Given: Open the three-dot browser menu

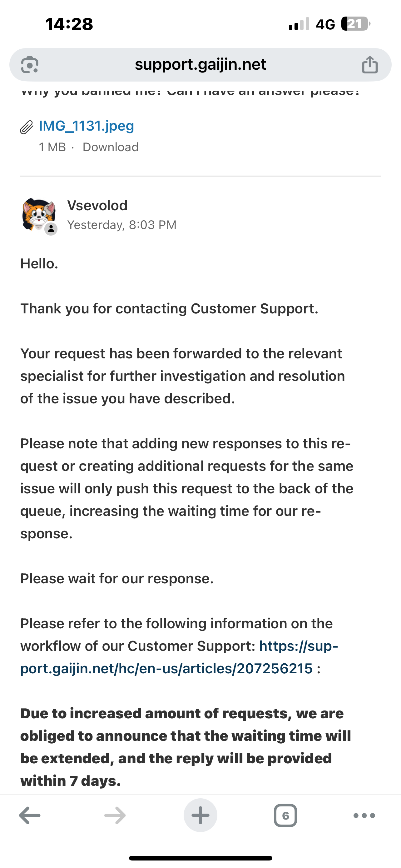Looking at the screenshot, I should pyautogui.click(x=364, y=816).
